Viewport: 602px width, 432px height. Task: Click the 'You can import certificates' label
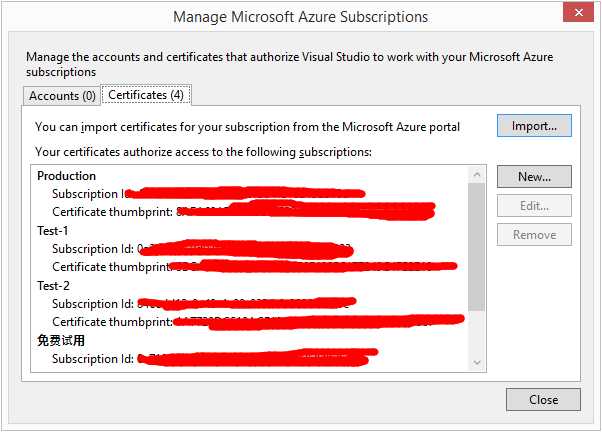[247, 127]
